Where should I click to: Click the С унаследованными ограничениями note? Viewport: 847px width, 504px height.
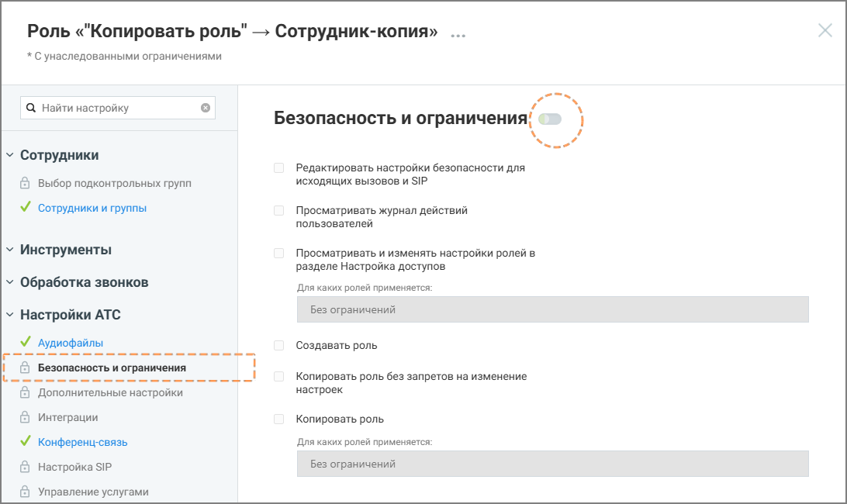coord(124,56)
